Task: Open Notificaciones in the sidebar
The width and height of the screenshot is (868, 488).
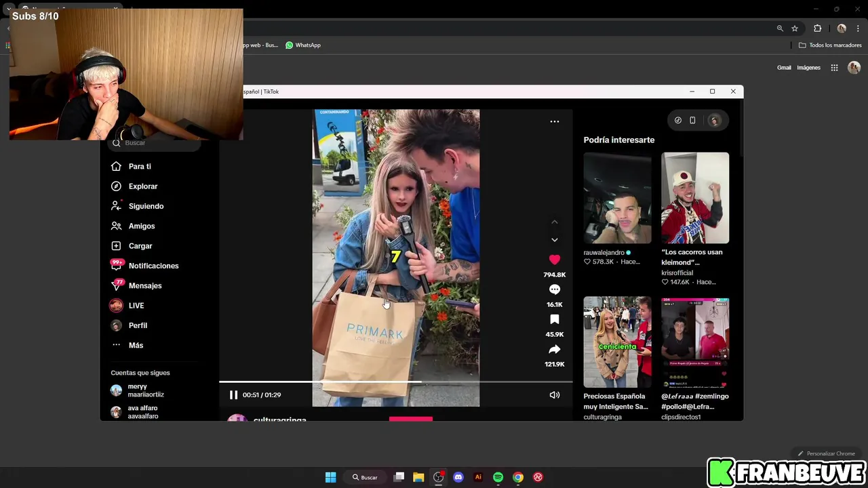Action: pos(153,266)
